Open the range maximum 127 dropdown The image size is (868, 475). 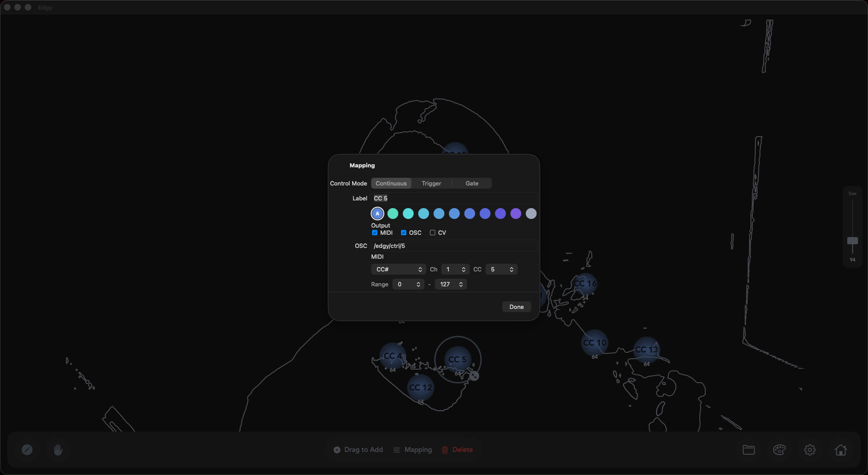click(x=451, y=284)
